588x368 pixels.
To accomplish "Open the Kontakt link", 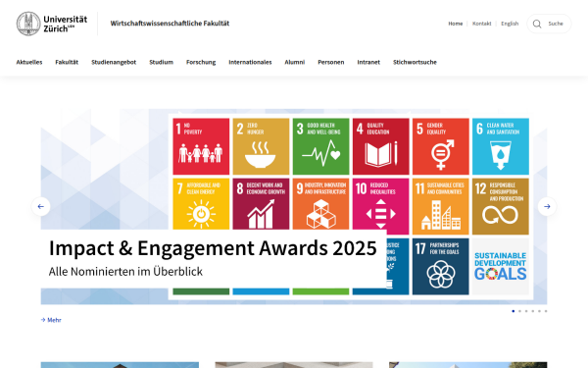I will (481, 24).
